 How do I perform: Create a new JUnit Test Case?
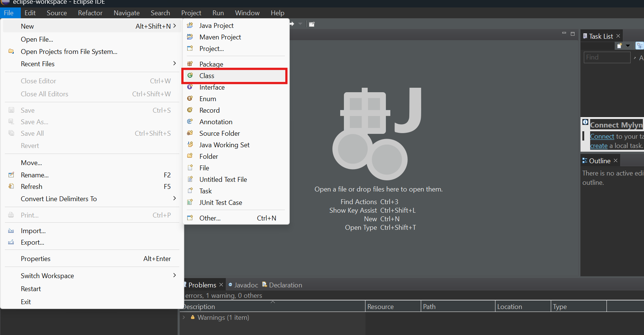pos(235,203)
